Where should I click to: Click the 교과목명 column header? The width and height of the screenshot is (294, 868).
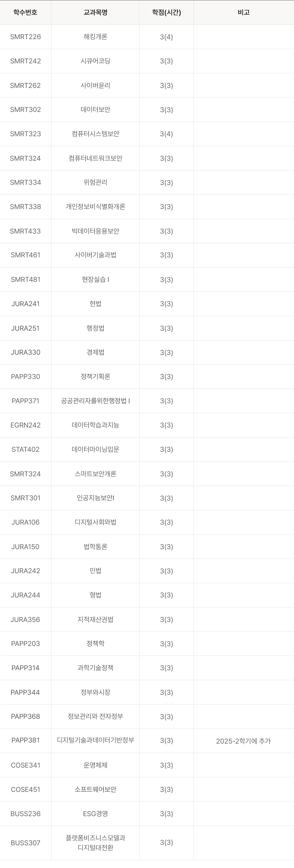pyautogui.click(x=95, y=13)
